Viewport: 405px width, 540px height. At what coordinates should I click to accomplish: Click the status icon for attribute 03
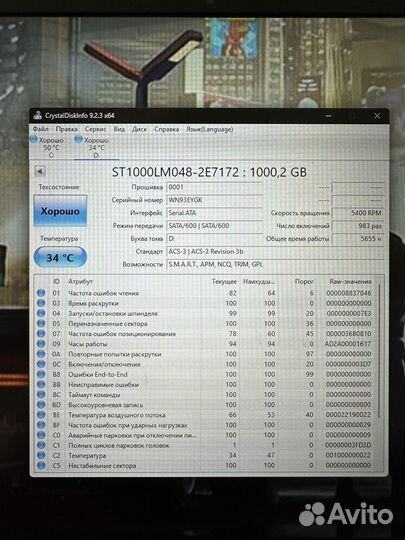[41, 303]
